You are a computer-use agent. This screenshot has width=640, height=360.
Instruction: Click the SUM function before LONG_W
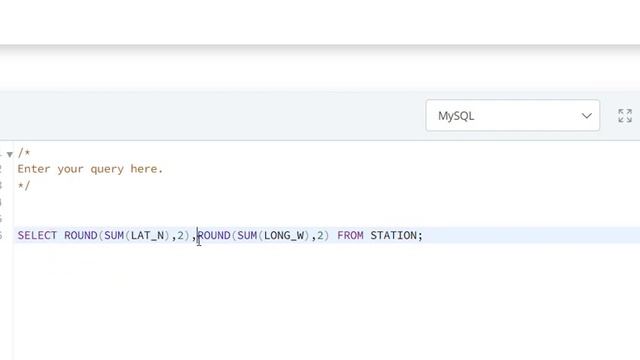pos(247,236)
